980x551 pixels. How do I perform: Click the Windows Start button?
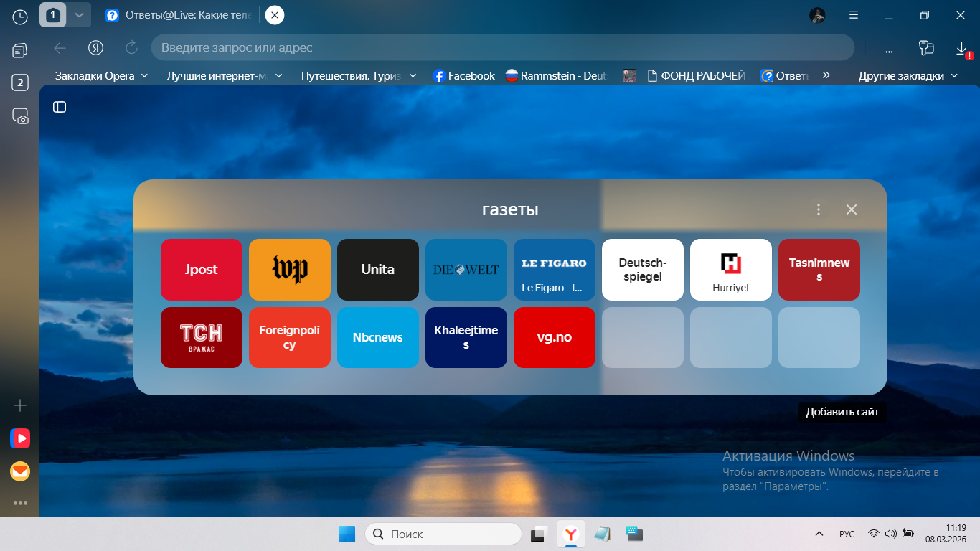tap(347, 534)
